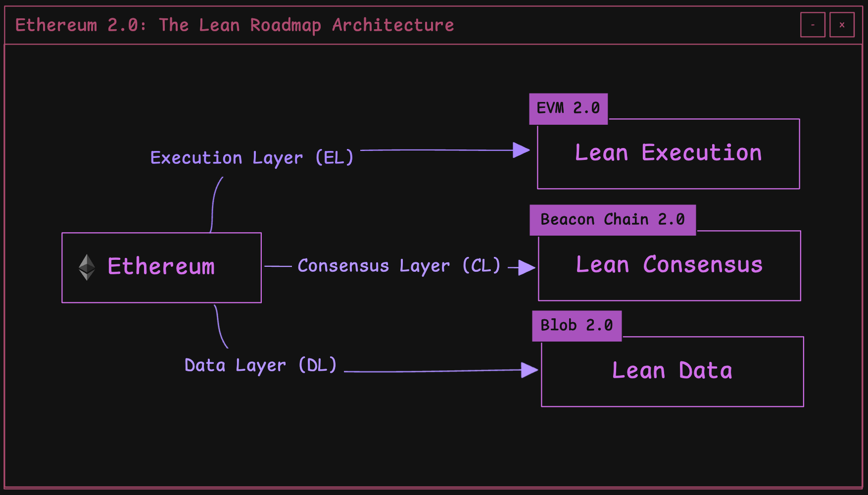Image resolution: width=868 pixels, height=495 pixels.
Task: Select the Lean Consensus box
Action: point(670,265)
